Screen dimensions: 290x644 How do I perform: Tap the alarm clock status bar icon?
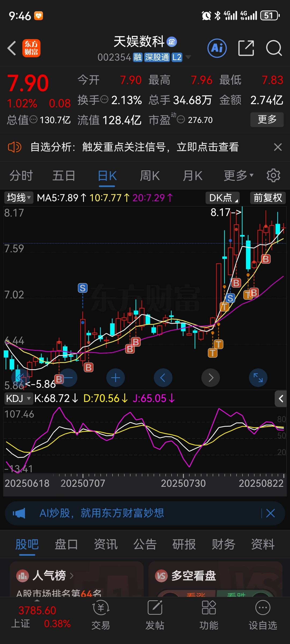206,16
